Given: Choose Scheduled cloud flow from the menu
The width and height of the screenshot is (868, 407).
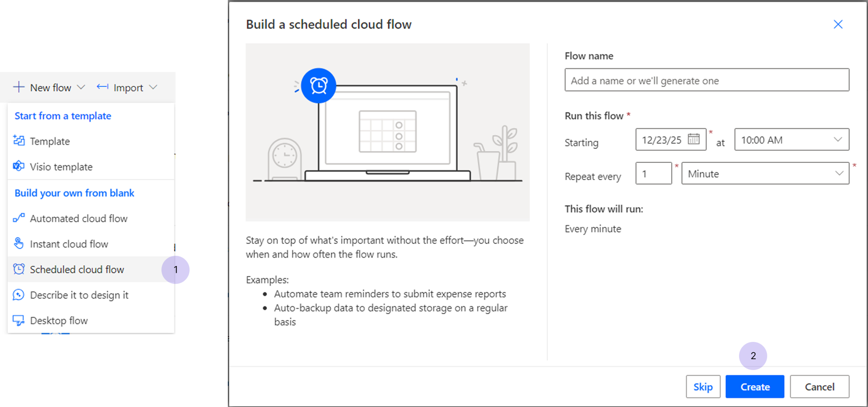Looking at the screenshot, I should 77,269.
